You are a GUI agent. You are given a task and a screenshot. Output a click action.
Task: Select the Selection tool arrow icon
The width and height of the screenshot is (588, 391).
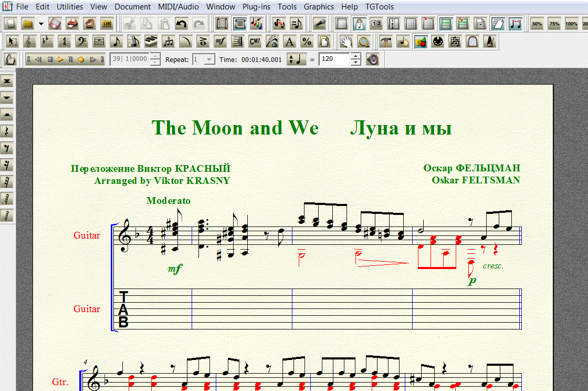coord(13,42)
